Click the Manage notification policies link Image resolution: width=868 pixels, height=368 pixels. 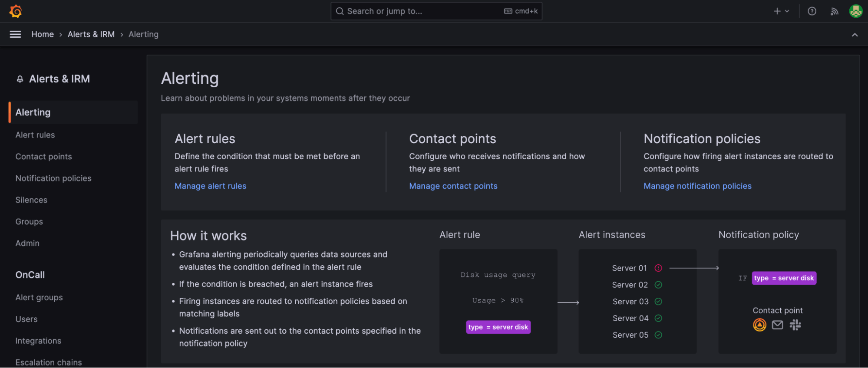tap(697, 186)
